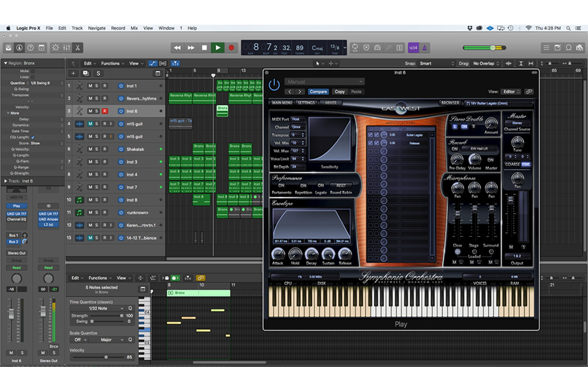Click the Spotlight search icon in menu bar
588x392 pixels.
click(x=568, y=28)
